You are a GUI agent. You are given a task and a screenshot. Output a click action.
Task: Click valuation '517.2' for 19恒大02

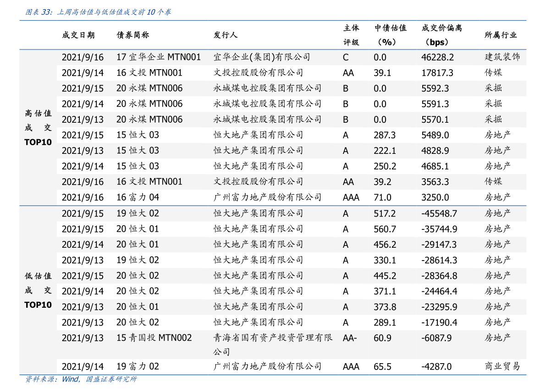point(385,213)
